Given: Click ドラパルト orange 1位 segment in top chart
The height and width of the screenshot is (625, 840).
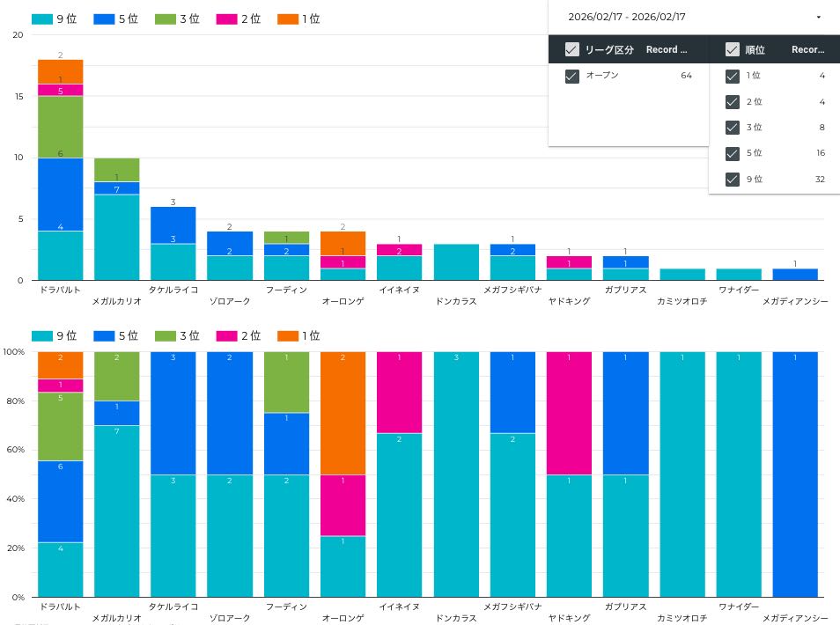Looking at the screenshot, I should (x=60, y=71).
